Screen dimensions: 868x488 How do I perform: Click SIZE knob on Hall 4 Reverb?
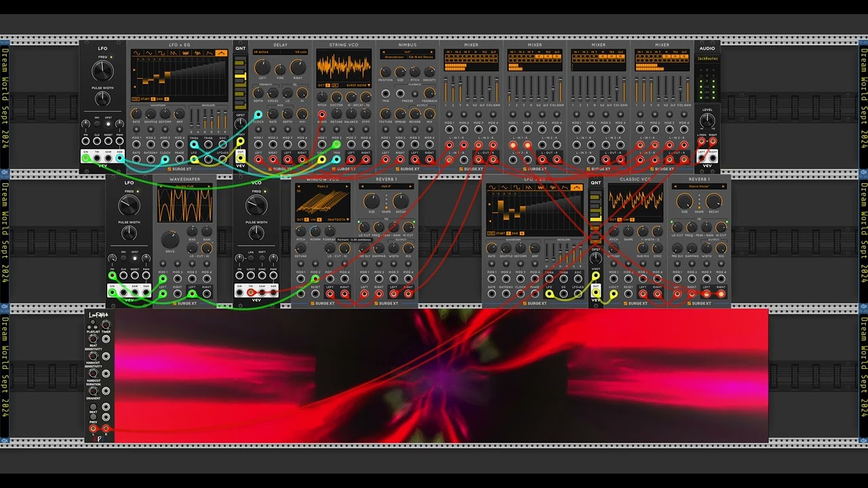pyautogui.click(x=371, y=201)
